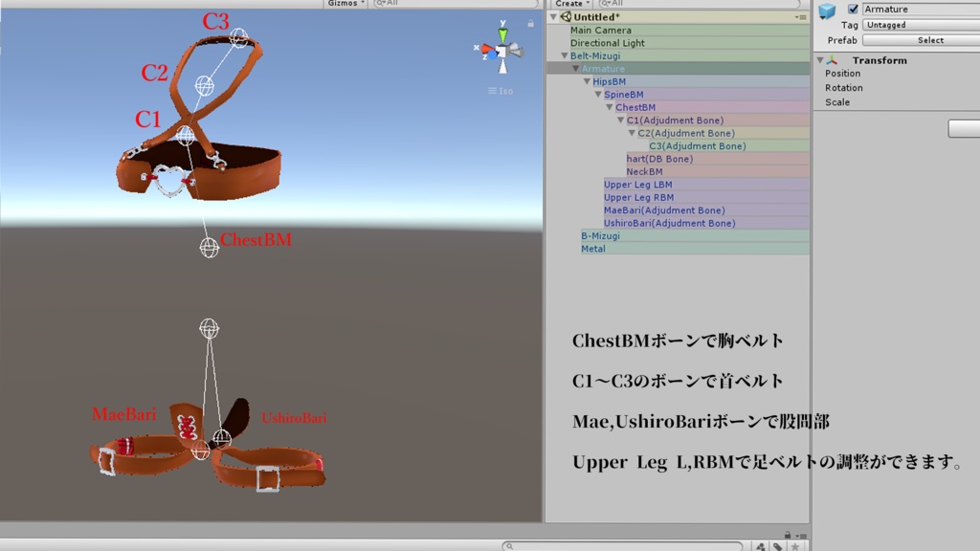Collapse C1(Adjudment Bone)
This screenshot has width=980, height=551.
pos(620,120)
